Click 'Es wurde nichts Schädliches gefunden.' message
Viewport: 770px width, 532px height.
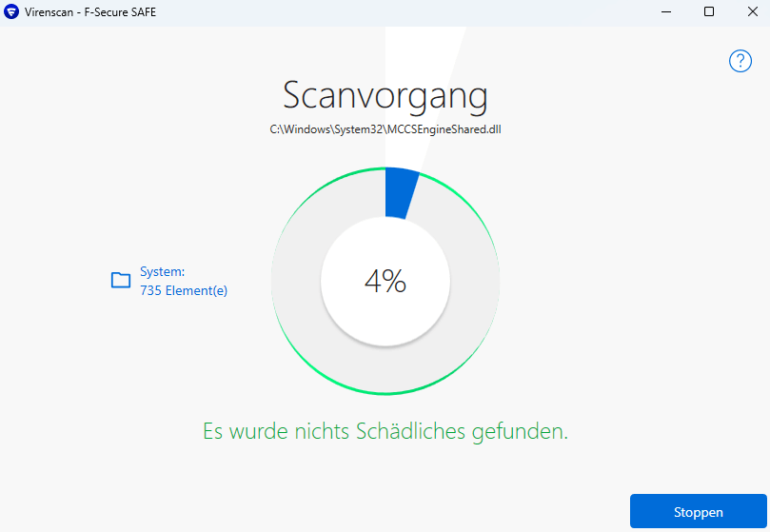(385, 431)
